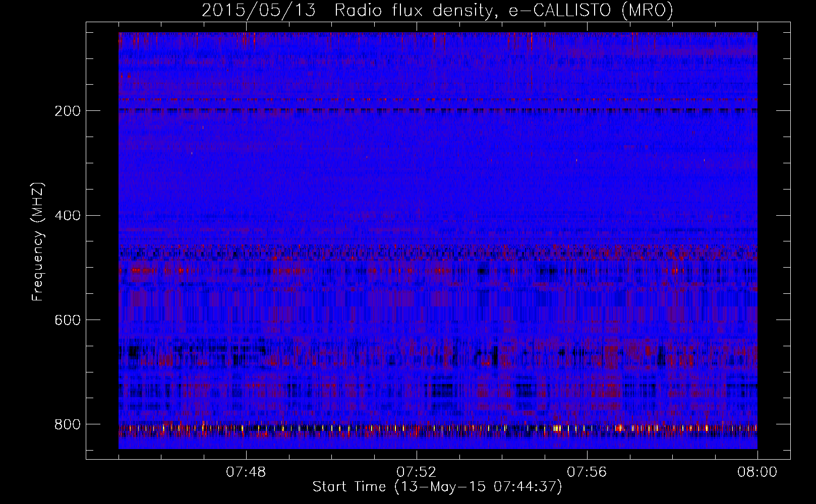Click the 600 frequency tick label
This screenshot has width=816, height=504.
(x=67, y=320)
